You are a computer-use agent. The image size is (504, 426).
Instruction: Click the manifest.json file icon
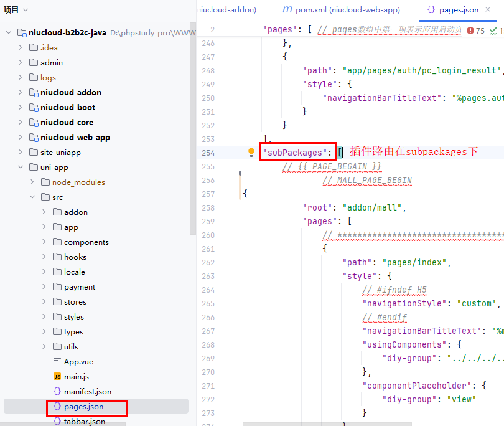(57, 392)
